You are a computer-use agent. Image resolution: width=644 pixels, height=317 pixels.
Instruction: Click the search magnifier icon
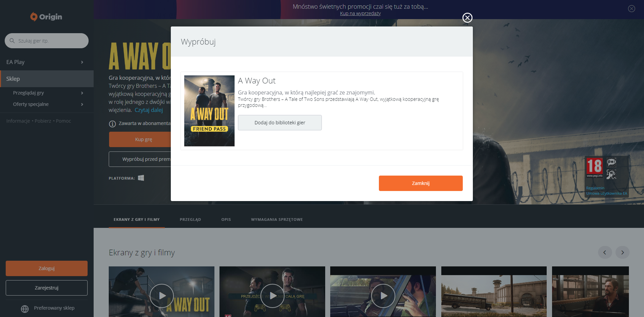pos(12,41)
